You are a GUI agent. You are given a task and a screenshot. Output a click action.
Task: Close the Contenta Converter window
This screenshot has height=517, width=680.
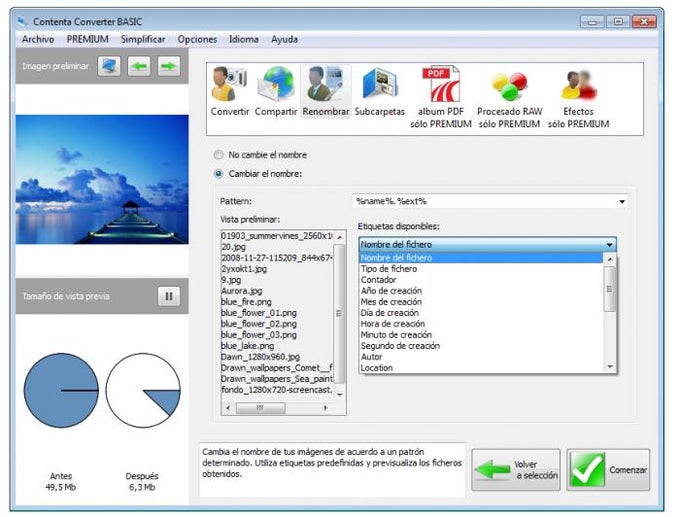(644, 21)
